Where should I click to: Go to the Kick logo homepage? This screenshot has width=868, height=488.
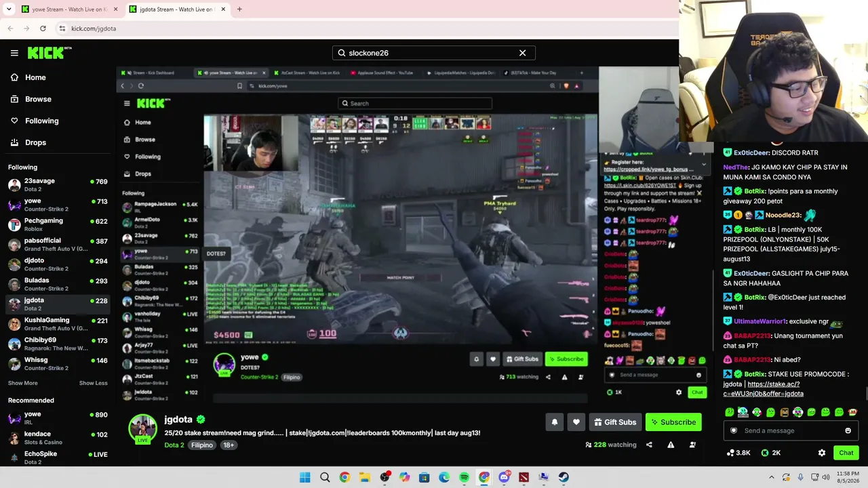coord(49,53)
